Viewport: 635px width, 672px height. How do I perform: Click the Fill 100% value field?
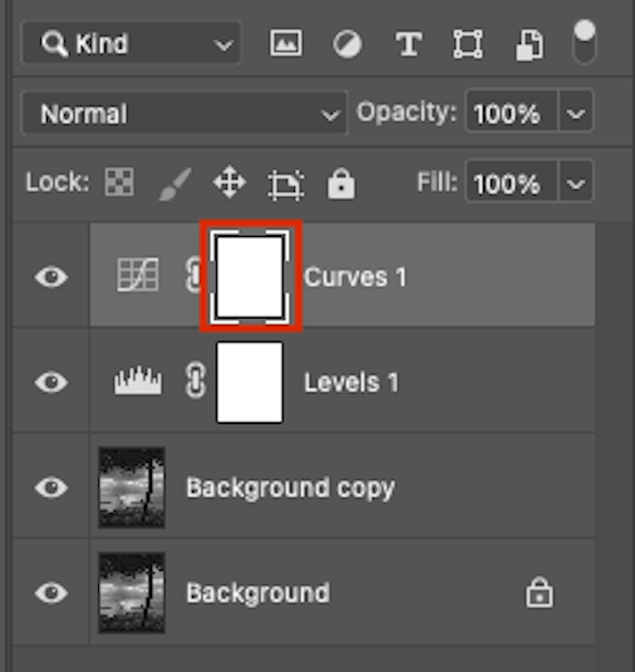(511, 183)
